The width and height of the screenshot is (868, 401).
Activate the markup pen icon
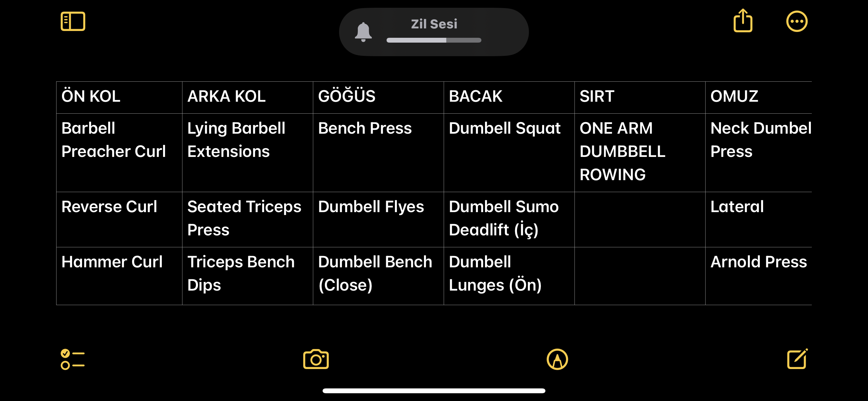pyautogui.click(x=557, y=359)
